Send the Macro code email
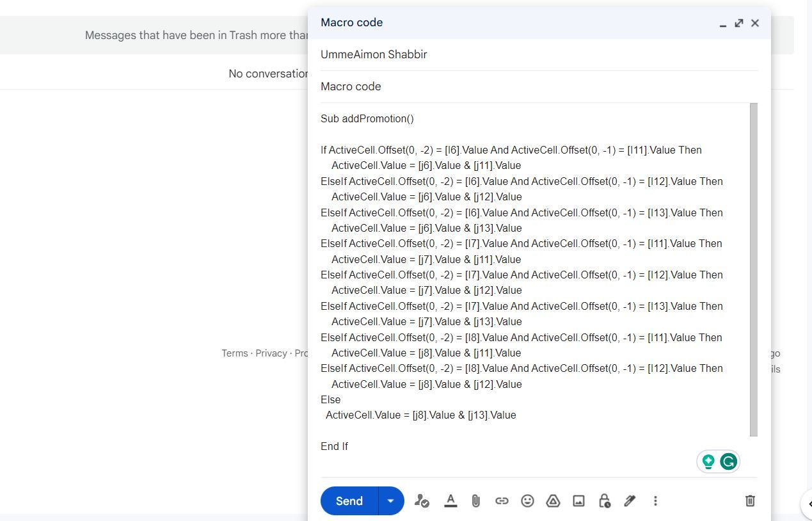 click(348, 501)
